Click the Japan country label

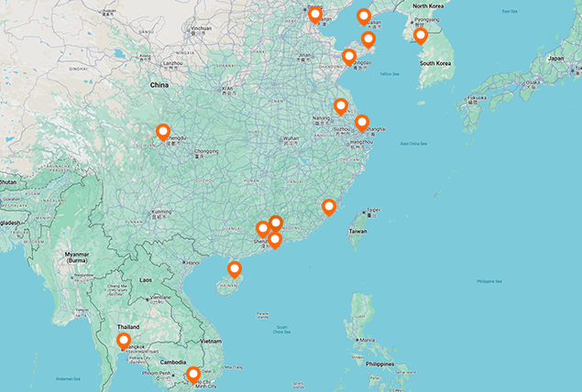555,58
